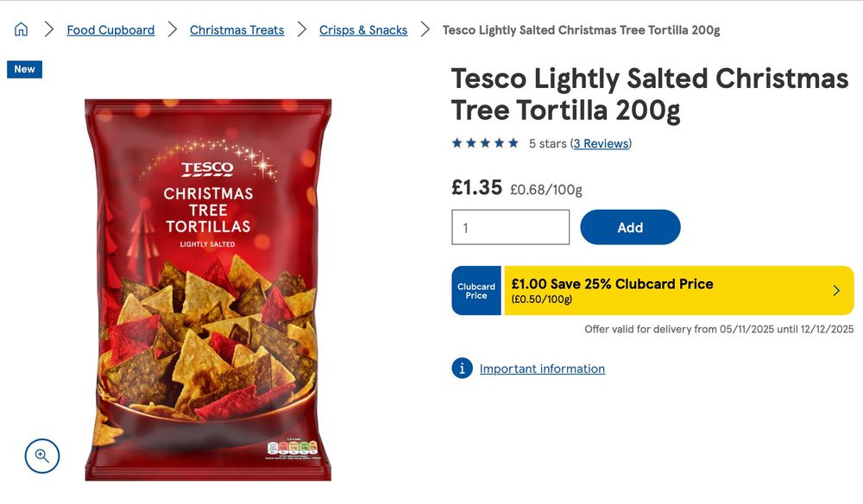
Task: Navigate to Christmas Treats category
Action: coord(236,29)
